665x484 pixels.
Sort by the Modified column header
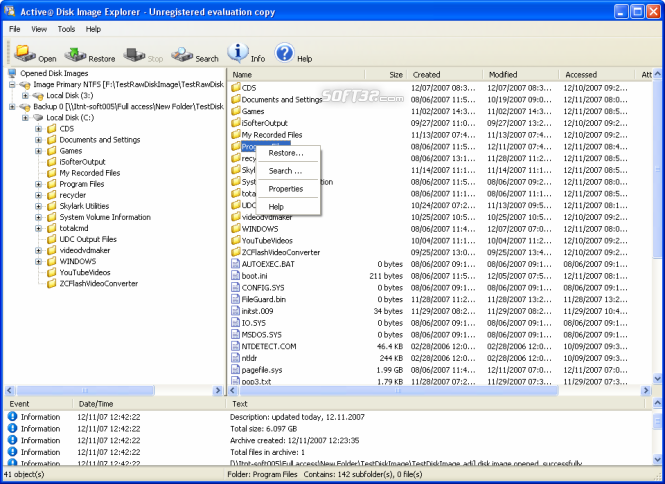[521, 75]
